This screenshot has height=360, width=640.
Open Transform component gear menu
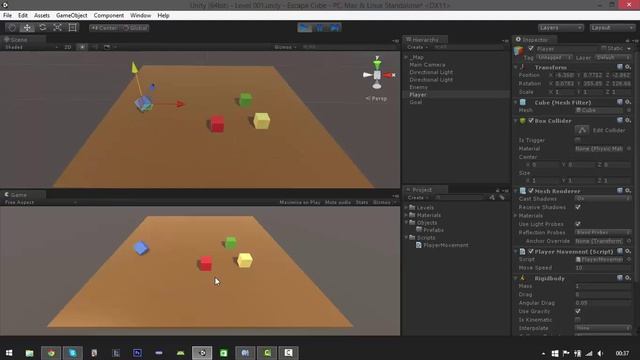point(628,67)
